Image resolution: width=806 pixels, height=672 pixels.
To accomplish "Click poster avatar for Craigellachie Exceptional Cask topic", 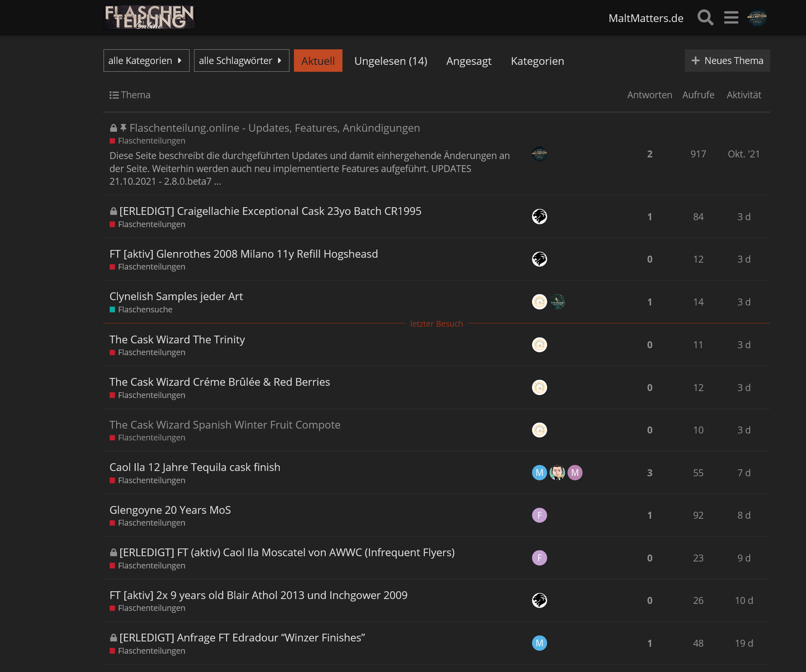I will tap(539, 217).
